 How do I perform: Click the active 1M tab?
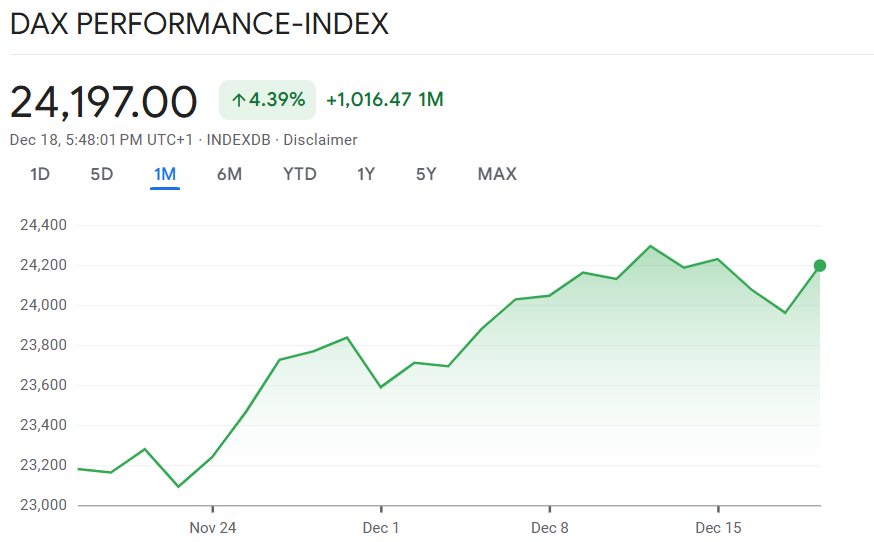(165, 174)
